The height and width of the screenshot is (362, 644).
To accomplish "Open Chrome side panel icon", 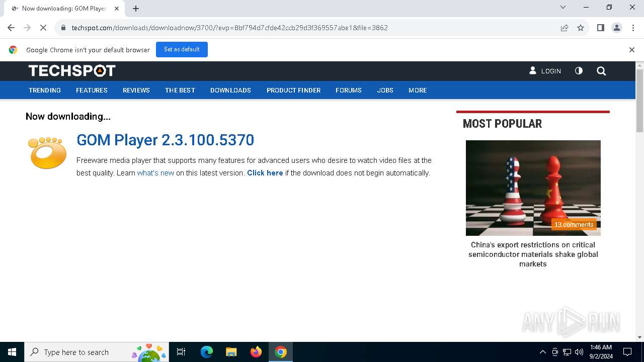I will tap(601, 28).
